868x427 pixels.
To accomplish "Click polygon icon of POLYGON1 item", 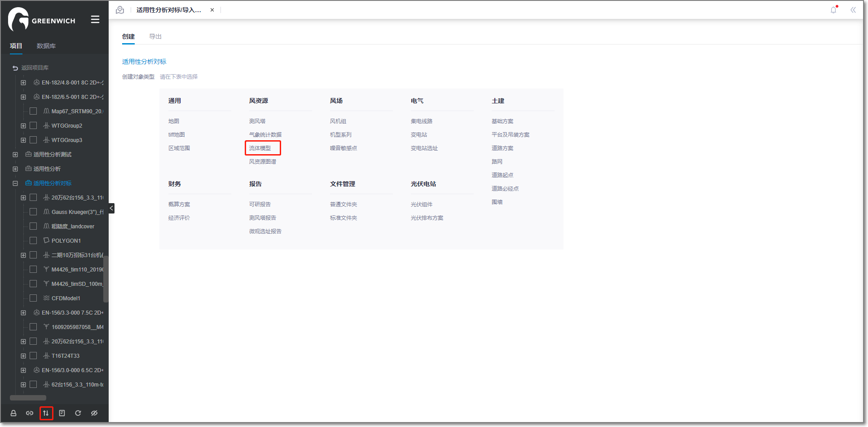I will (x=46, y=240).
